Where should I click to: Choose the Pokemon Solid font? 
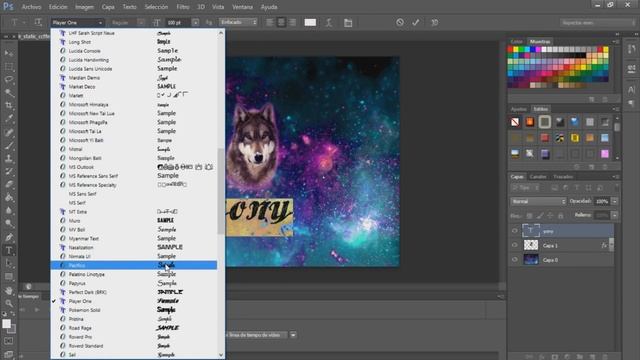pyautogui.click(x=133, y=310)
